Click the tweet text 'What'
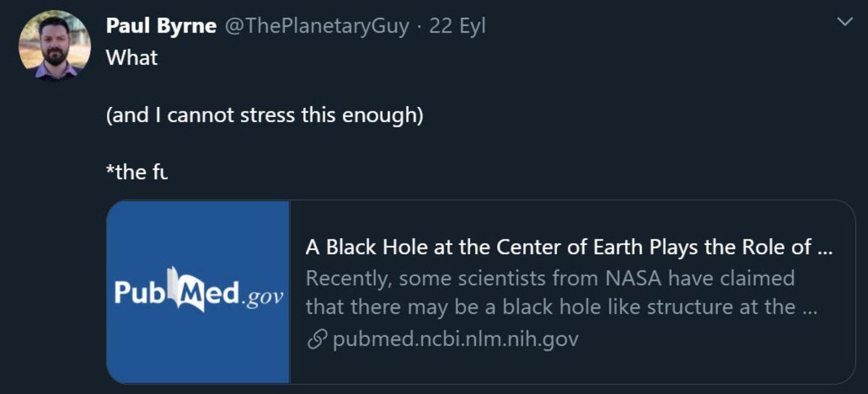The height and width of the screenshot is (394, 868). click(x=132, y=58)
